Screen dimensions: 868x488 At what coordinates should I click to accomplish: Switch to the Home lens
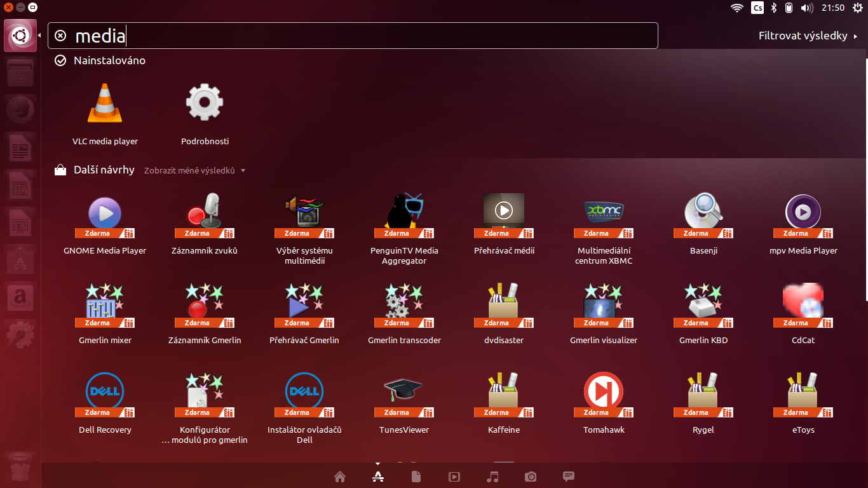pos(340,477)
